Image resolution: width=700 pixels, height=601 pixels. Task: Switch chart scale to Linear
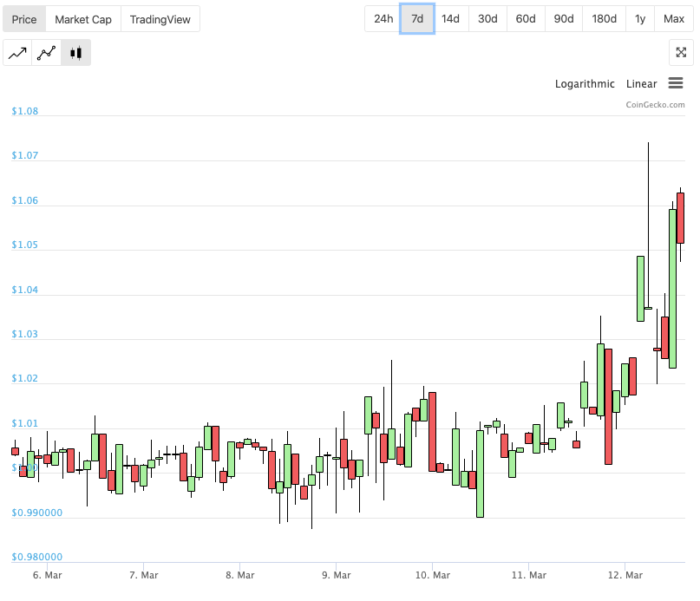642,84
